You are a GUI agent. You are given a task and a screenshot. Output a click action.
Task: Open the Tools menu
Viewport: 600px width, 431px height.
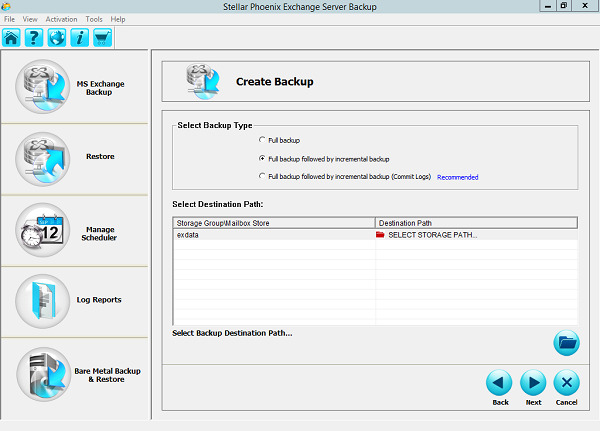pyautogui.click(x=94, y=19)
